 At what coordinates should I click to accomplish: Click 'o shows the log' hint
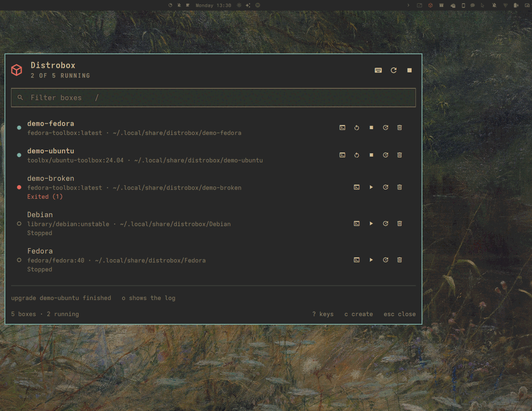click(x=149, y=298)
